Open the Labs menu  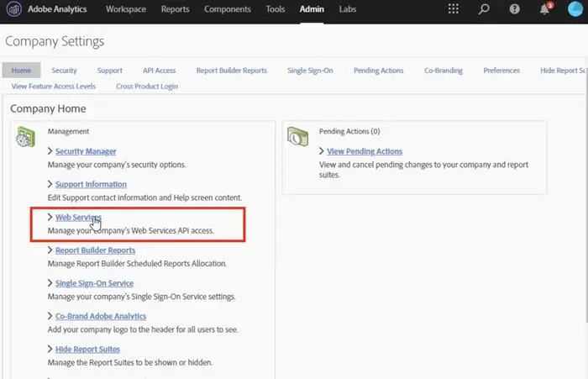348,9
